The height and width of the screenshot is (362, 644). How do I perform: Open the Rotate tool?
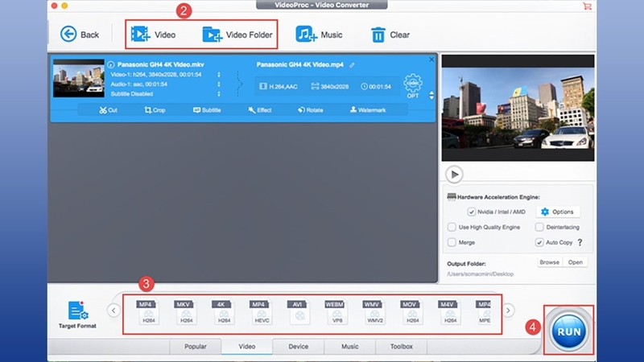pyautogui.click(x=311, y=110)
